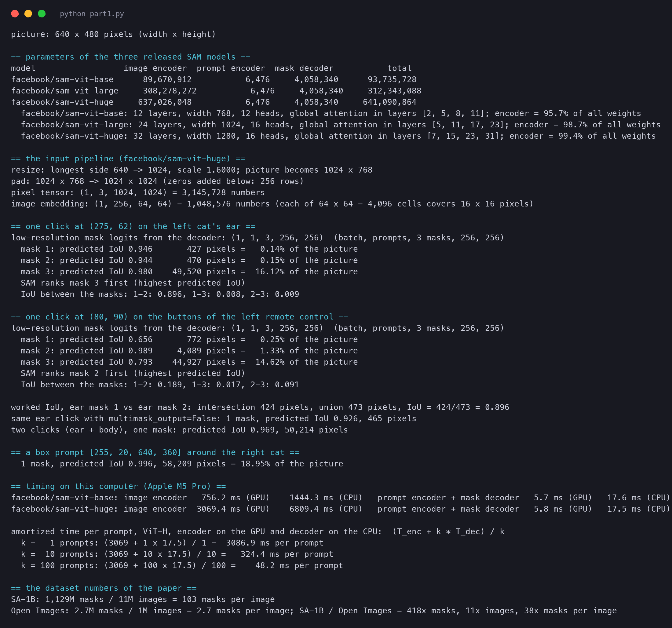The image size is (672, 628).
Task: Click the sam-vit-base total 93,735,728
Action: click(392, 79)
